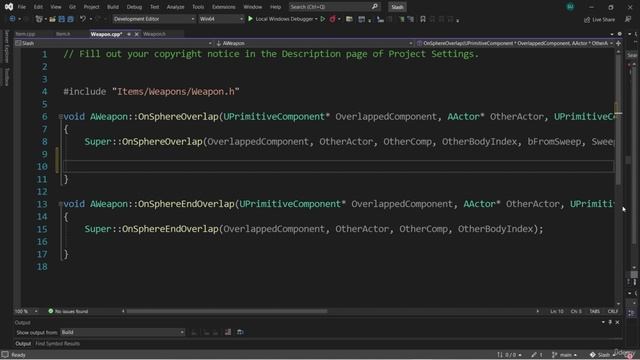
Task: Click the TABS indentation indicator
Action: pos(595,311)
